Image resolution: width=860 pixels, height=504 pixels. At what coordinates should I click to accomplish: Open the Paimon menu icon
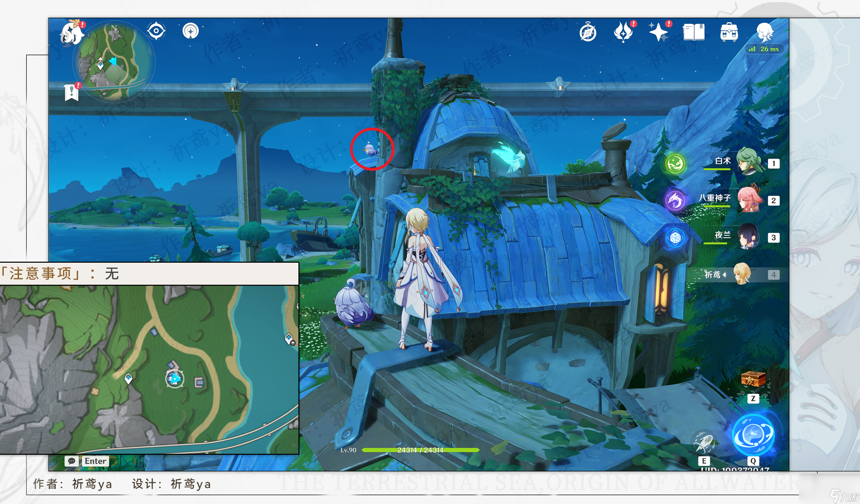72,33
